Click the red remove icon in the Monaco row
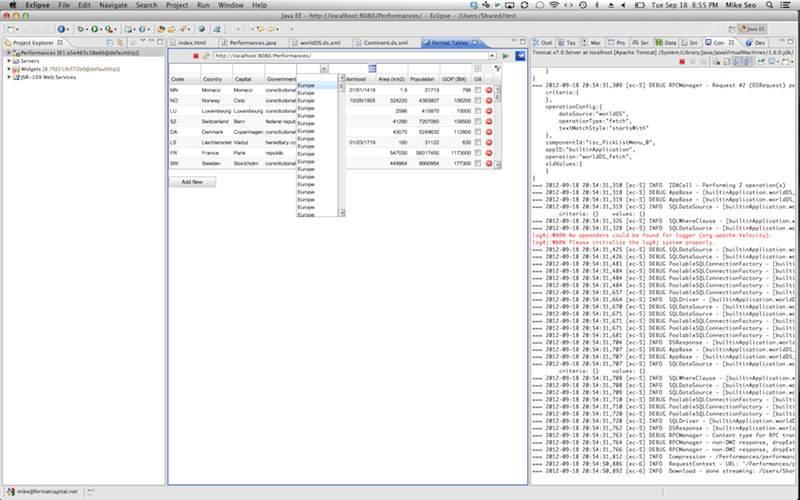Image resolution: width=800 pixels, height=500 pixels. coord(490,90)
